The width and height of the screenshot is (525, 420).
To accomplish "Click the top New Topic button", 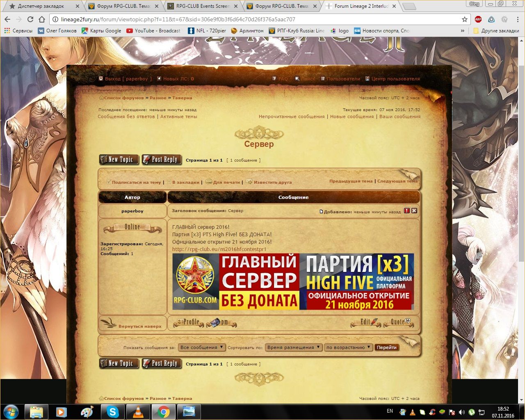I will [119, 160].
